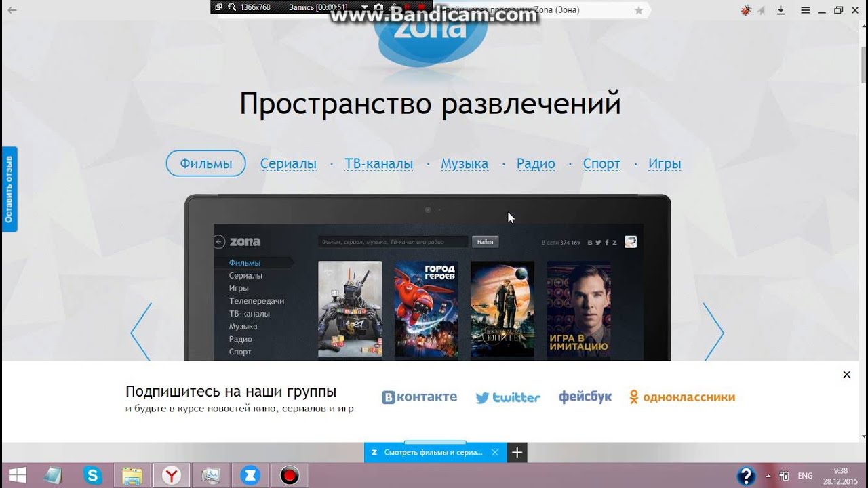Close the social subscribe banner
This screenshot has width=868, height=488.
coord(846,375)
